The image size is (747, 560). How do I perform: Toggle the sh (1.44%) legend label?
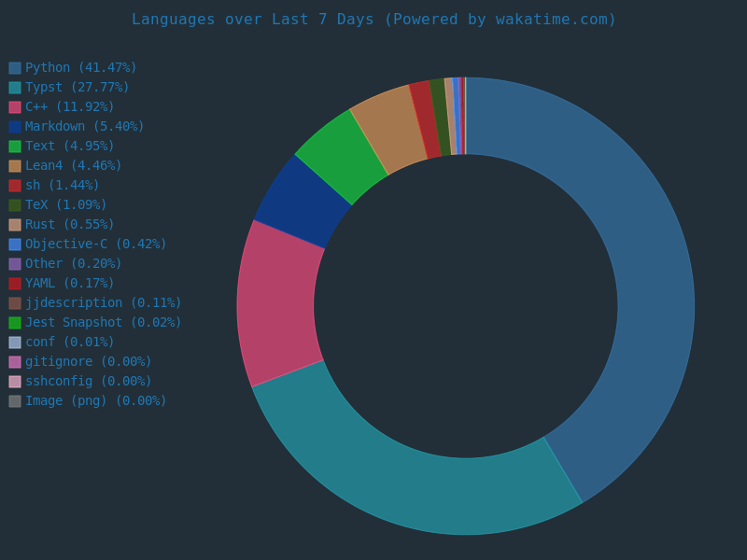(x=62, y=186)
